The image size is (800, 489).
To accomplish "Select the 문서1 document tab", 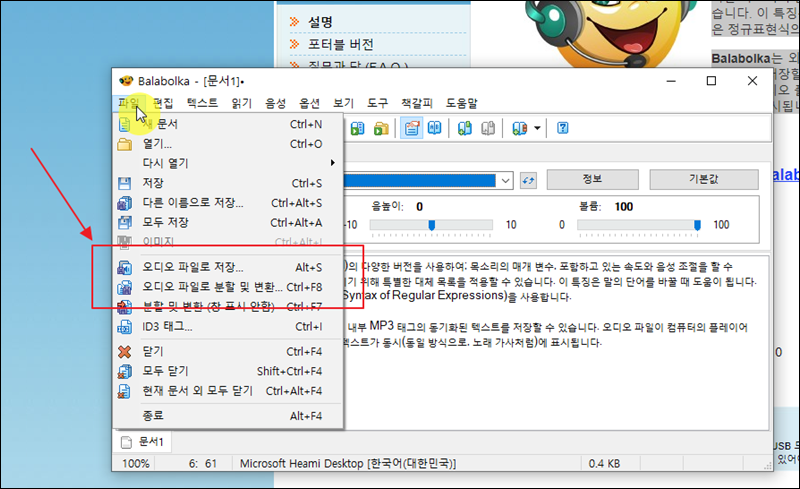I will pos(143,442).
